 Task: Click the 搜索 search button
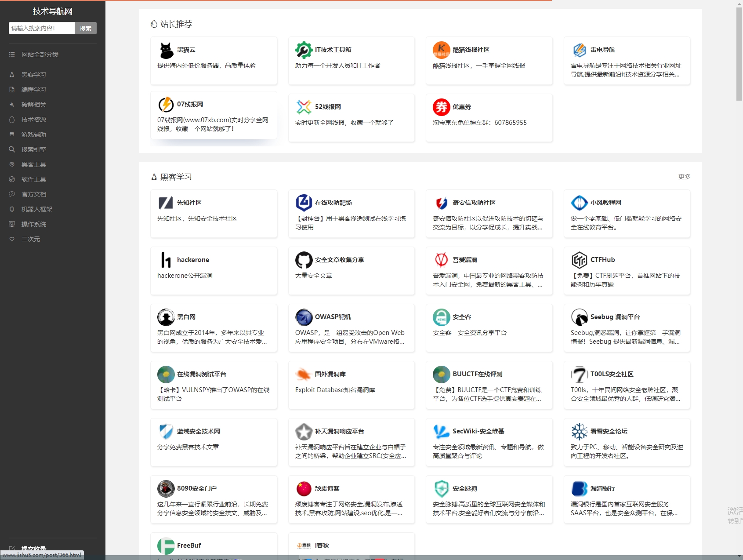tap(86, 28)
